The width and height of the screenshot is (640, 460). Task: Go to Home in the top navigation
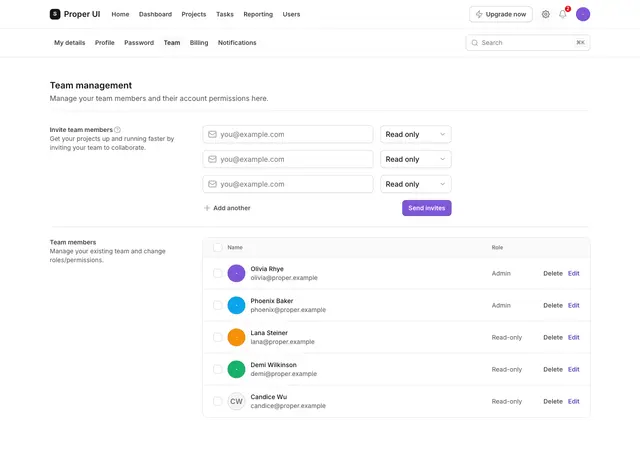point(120,14)
